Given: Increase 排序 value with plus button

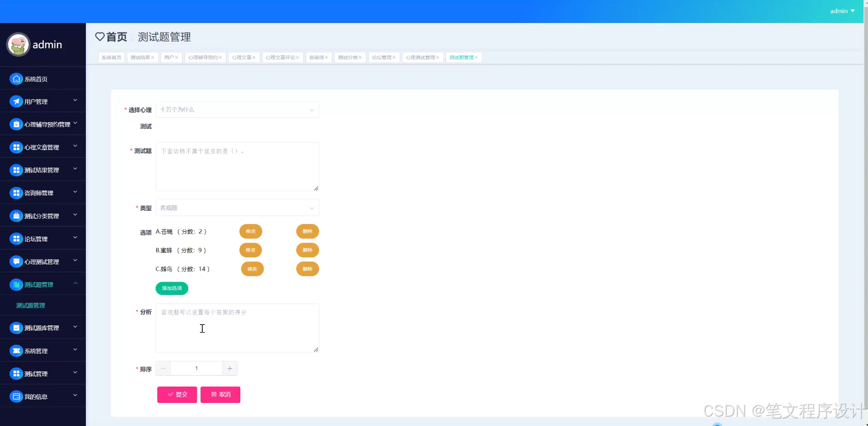Looking at the screenshot, I should [x=230, y=368].
